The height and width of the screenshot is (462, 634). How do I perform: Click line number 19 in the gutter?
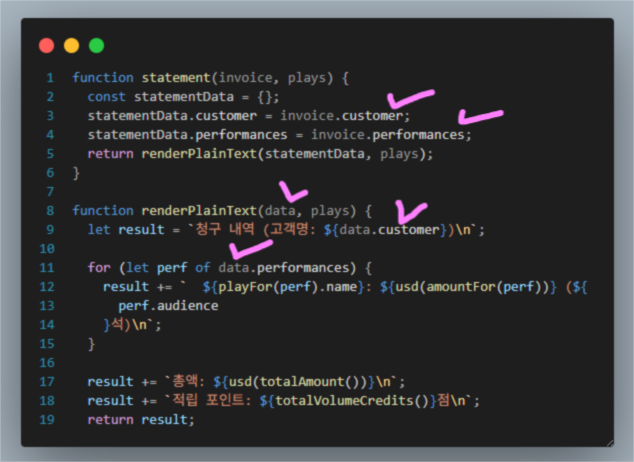(x=47, y=420)
